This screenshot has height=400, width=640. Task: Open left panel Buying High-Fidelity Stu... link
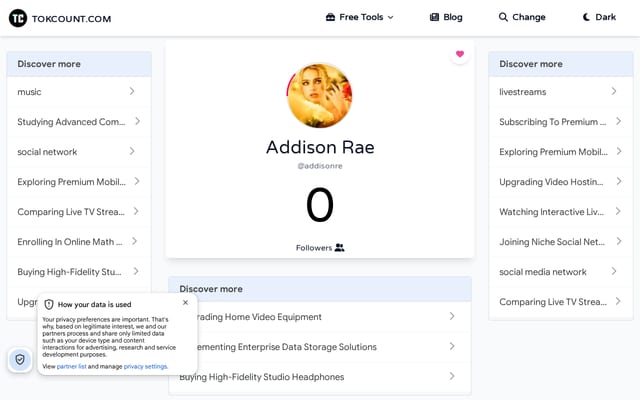tap(79, 272)
